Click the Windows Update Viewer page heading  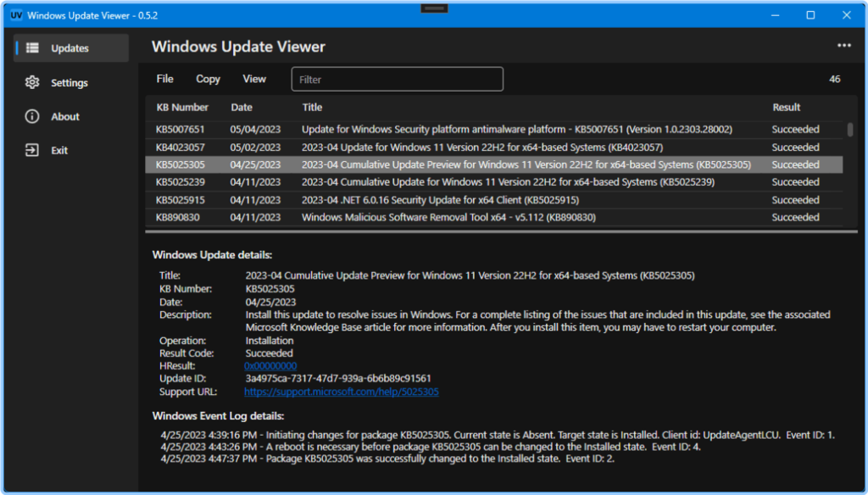(x=238, y=47)
